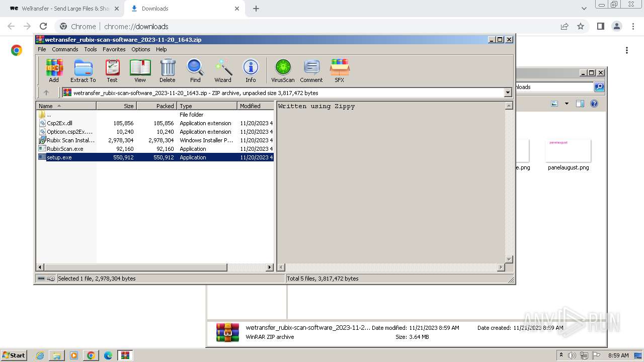Reload the Chrome page
This screenshot has width=644, height=362.
pos(43,26)
